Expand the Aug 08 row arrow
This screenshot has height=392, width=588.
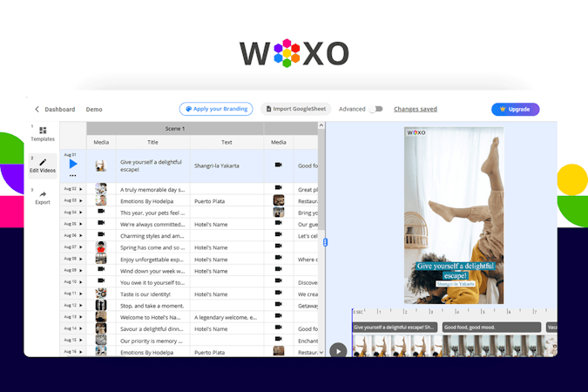click(81, 259)
